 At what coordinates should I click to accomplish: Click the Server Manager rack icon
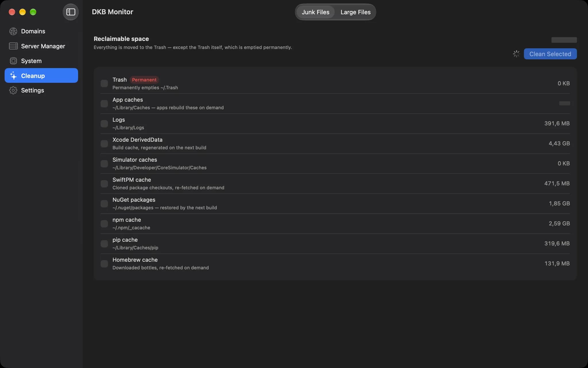click(13, 46)
